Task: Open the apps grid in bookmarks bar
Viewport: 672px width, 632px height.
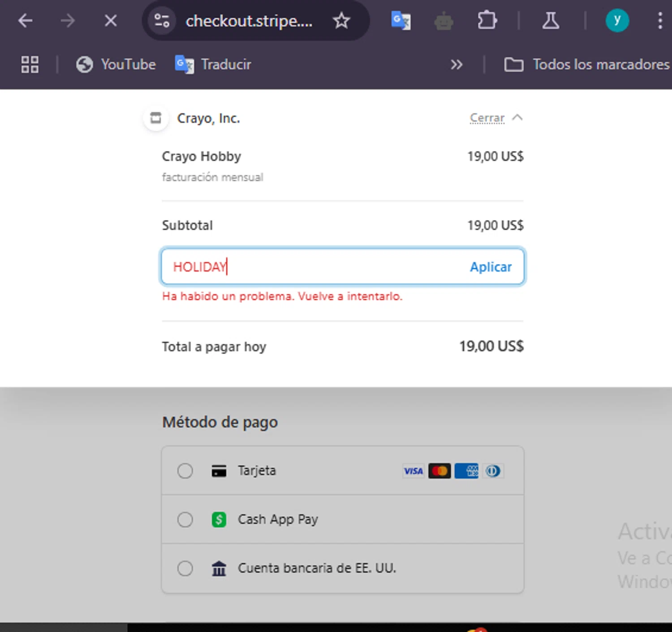Action: (x=30, y=65)
